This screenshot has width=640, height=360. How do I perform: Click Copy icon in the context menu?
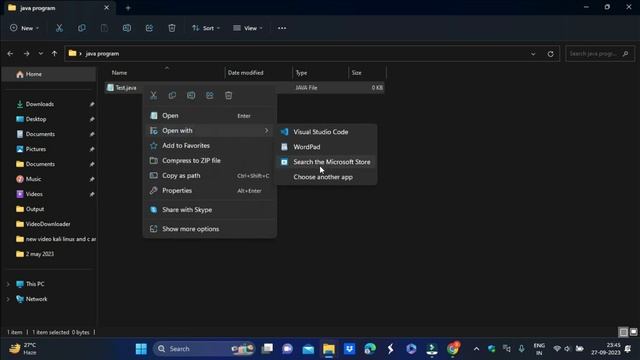[x=172, y=96]
